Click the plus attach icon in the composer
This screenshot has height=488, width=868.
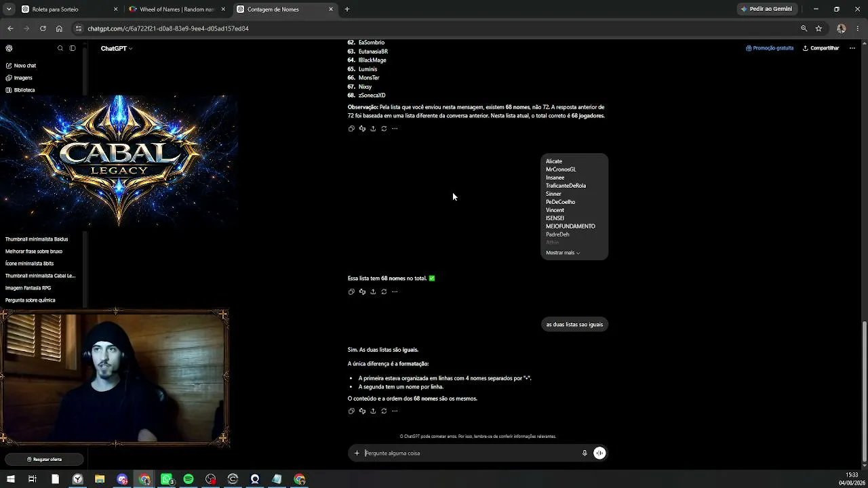[x=357, y=453]
